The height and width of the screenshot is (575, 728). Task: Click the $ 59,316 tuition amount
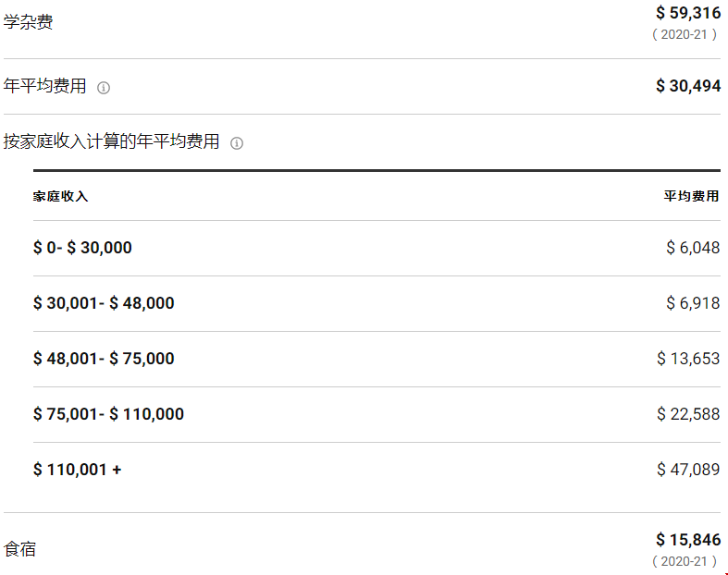(688, 13)
